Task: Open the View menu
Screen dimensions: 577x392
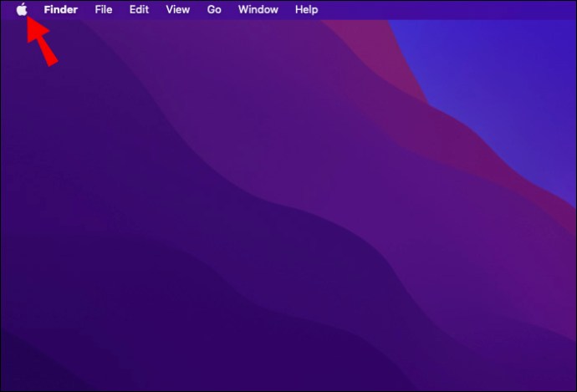Action: click(x=178, y=9)
